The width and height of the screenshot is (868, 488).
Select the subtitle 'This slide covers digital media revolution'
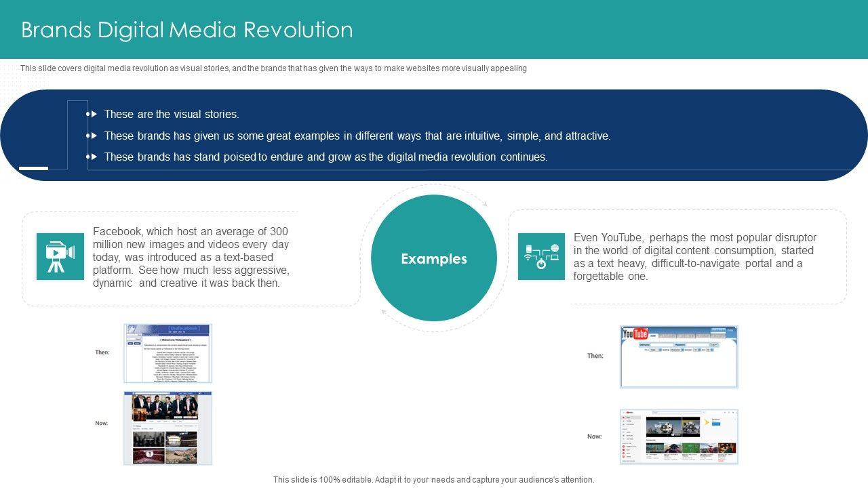(x=273, y=68)
